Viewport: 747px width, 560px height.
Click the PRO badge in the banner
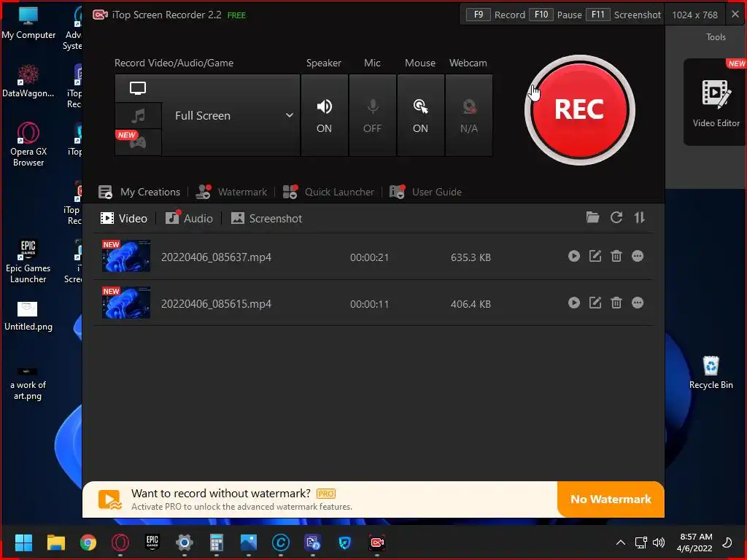tap(326, 494)
